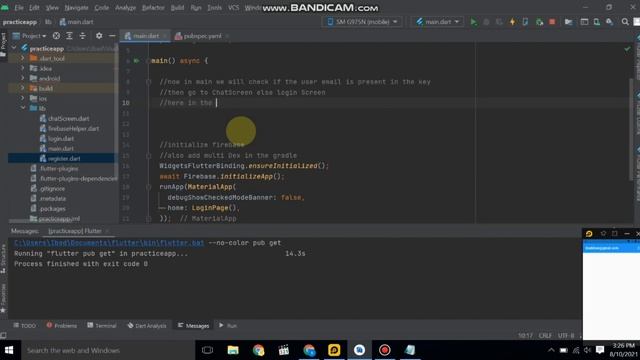This screenshot has width=640, height=360.
Task: Expand the build folder
Action: click(x=23, y=88)
